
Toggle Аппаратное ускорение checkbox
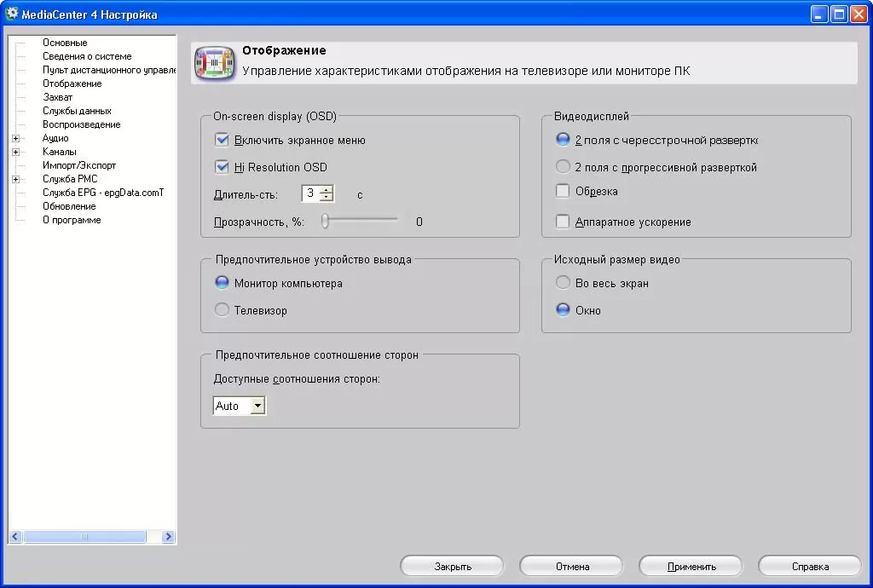pyautogui.click(x=563, y=222)
